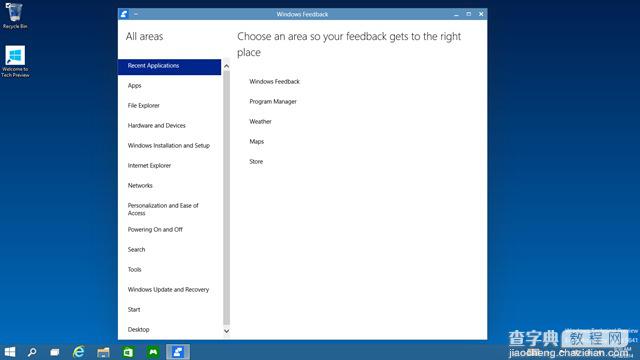
Task: Select Windows Update and Recovery
Action: pos(168,290)
